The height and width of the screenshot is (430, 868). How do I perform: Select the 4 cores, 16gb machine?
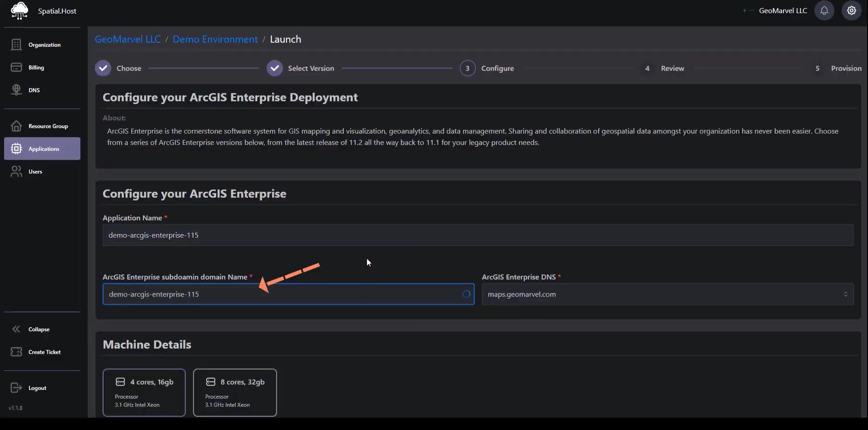pos(144,392)
